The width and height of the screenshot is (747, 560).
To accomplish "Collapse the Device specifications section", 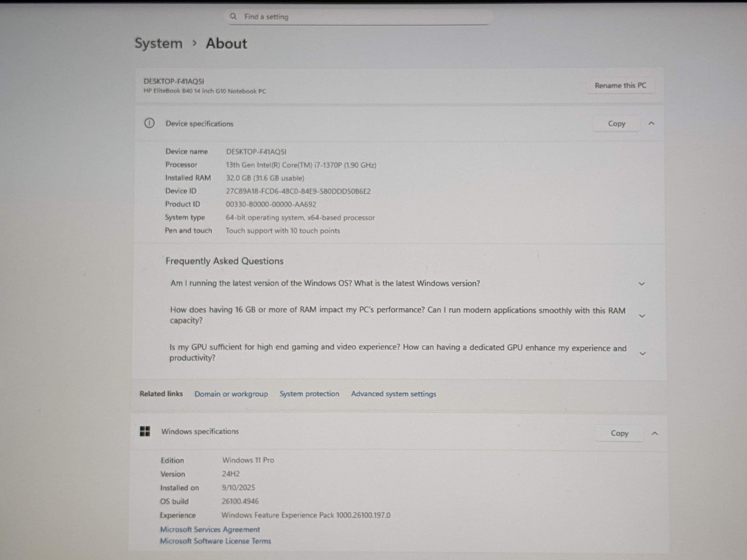I will coord(652,124).
